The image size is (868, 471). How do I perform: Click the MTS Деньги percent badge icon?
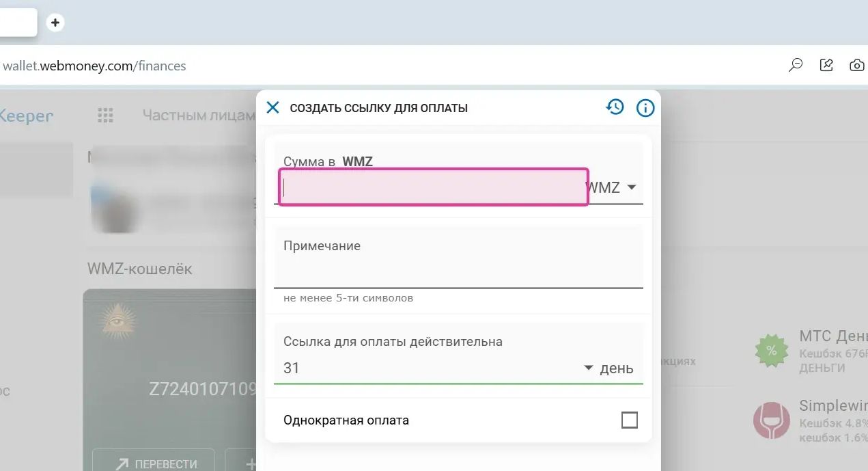click(771, 351)
